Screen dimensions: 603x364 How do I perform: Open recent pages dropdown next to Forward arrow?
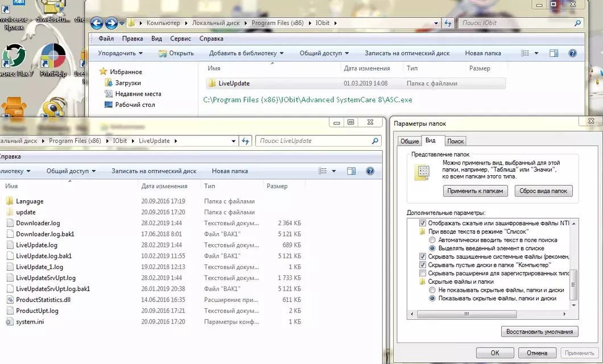click(x=122, y=23)
